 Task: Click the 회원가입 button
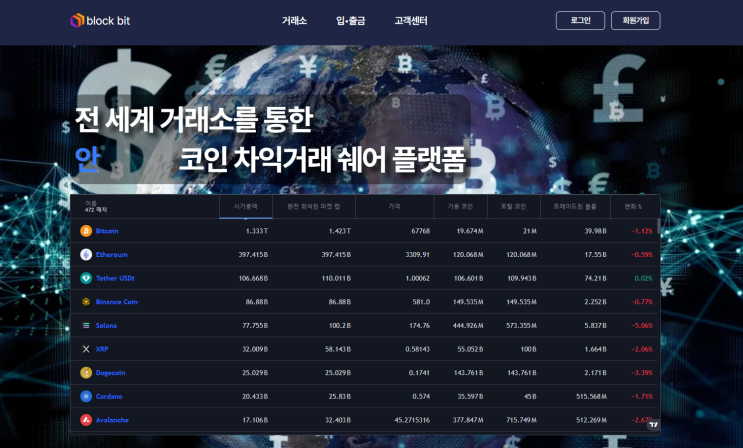pos(635,20)
